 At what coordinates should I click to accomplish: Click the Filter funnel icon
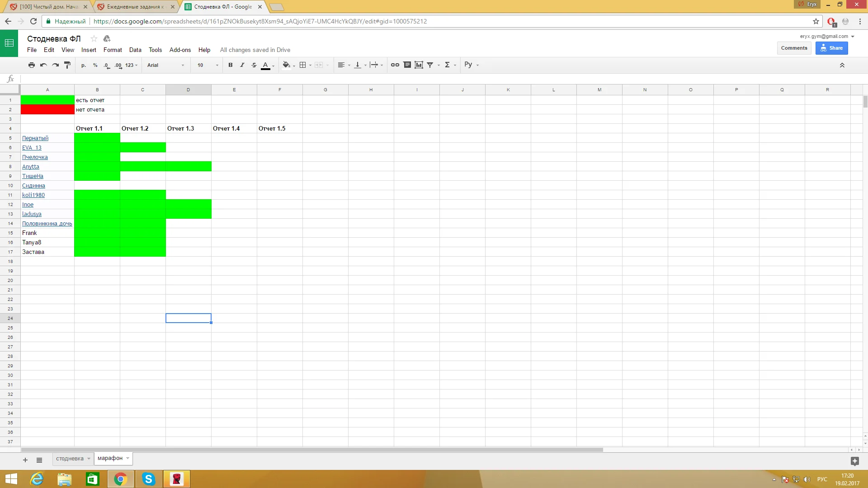[430, 65]
